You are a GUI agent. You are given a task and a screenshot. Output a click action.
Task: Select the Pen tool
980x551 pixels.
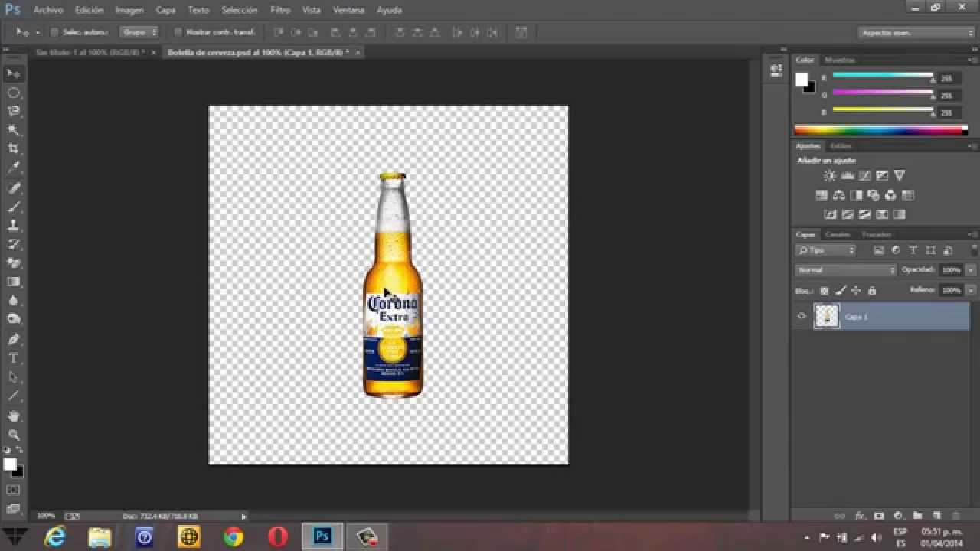tap(14, 340)
